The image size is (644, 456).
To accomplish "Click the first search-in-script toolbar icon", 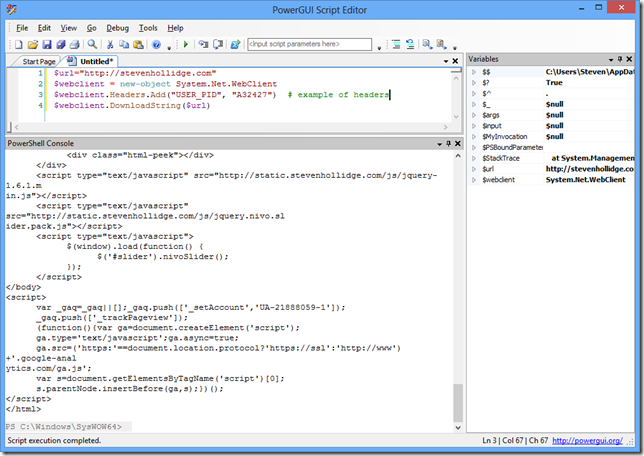I will click(427, 44).
